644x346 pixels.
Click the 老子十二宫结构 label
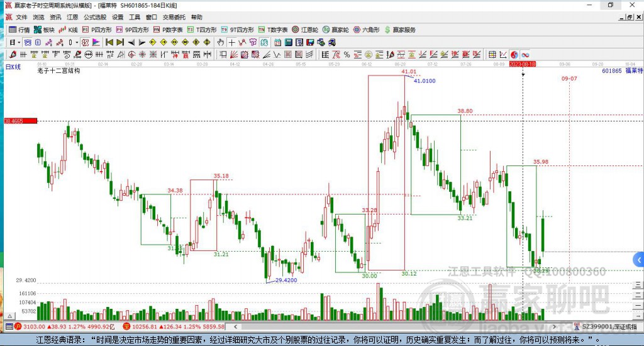[58, 70]
